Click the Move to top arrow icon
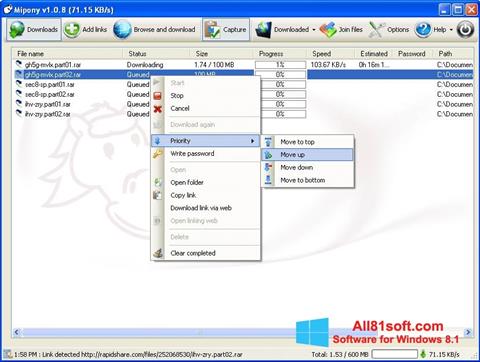This screenshot has width=480, height=362. tap(268, 142)
